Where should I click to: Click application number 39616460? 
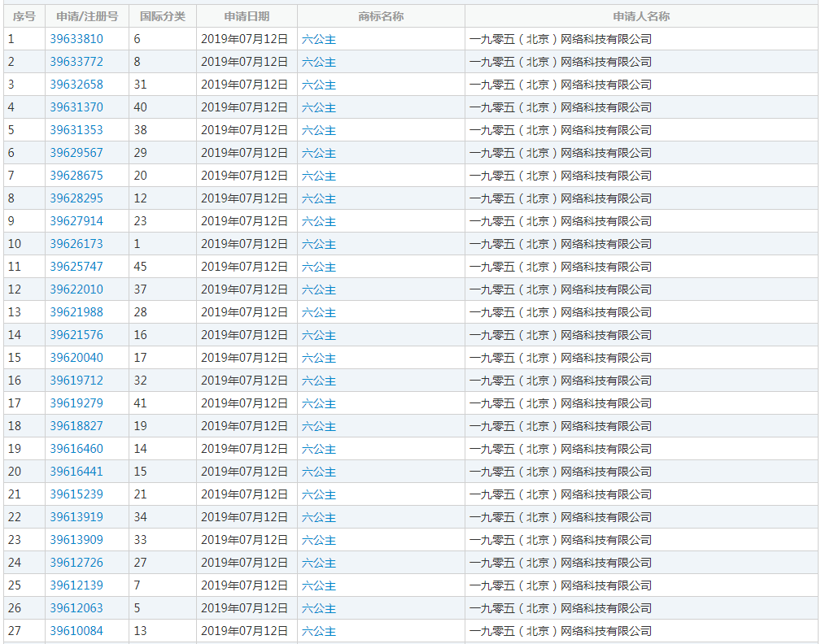click(x=76, y=449)
